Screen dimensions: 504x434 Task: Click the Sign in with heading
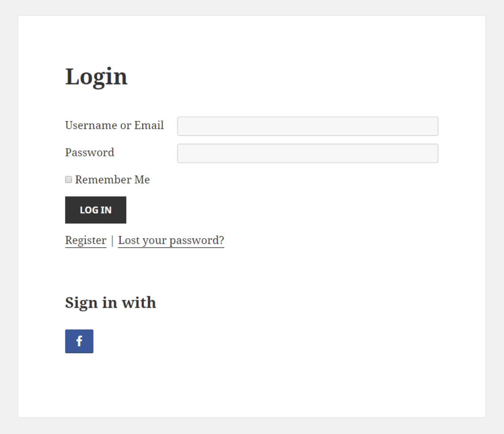point(110,303)
